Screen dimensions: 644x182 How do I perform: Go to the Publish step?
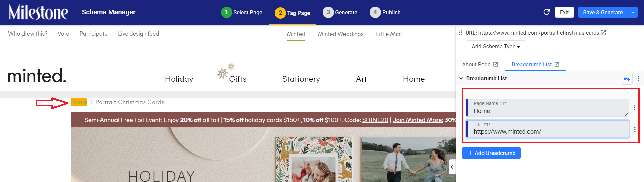tap(385, 12)
